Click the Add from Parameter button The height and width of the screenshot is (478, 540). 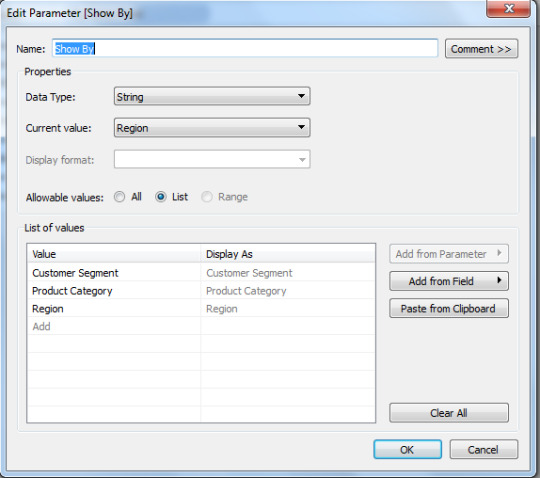point(449,254)
